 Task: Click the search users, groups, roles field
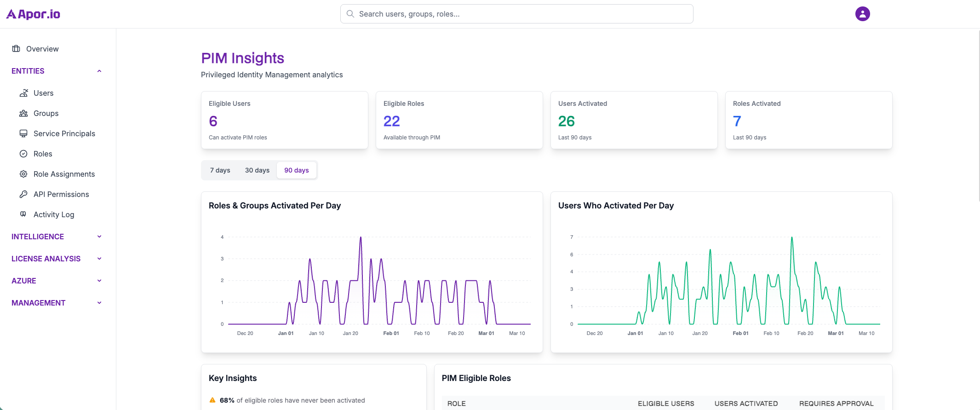pos(516,14)
